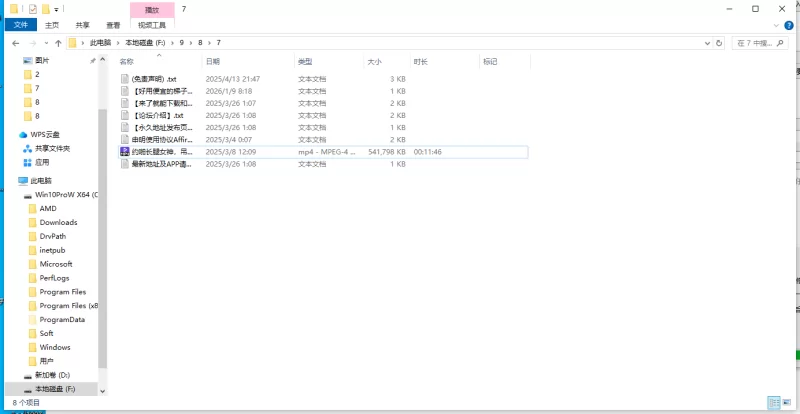Click the size value 541,798 KB
800x414 pixels.
pyautogui.click(x=387, y=152)
